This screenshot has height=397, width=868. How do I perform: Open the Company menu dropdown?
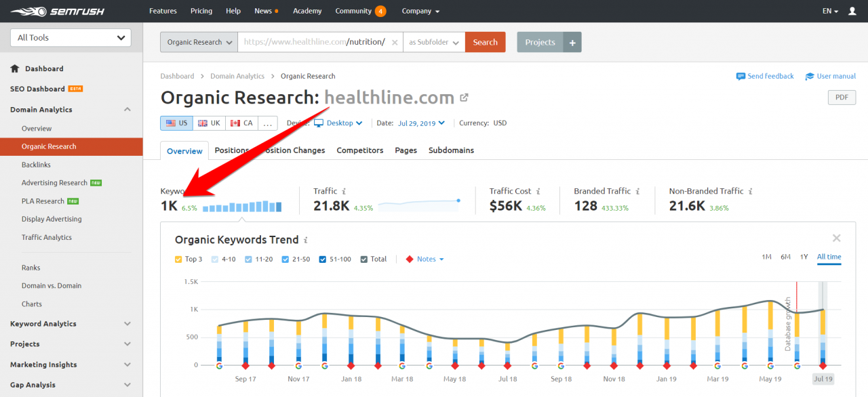(x=420, y=11)
